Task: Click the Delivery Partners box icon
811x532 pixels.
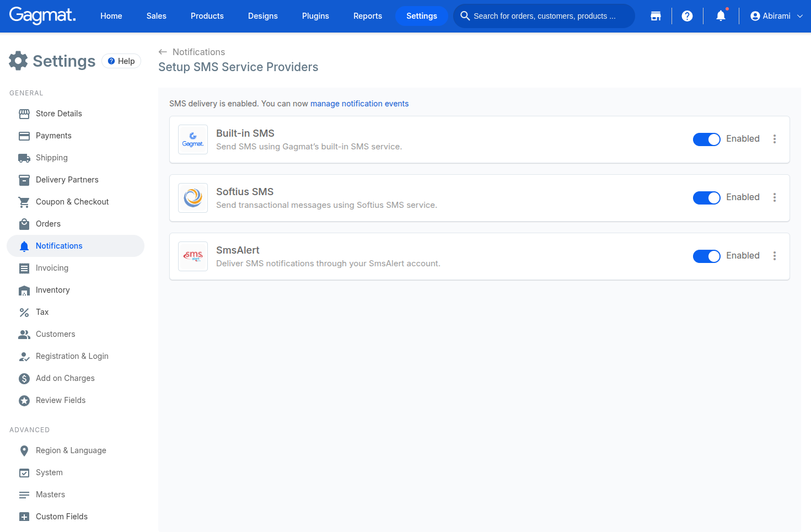Action: click(24, 180)
